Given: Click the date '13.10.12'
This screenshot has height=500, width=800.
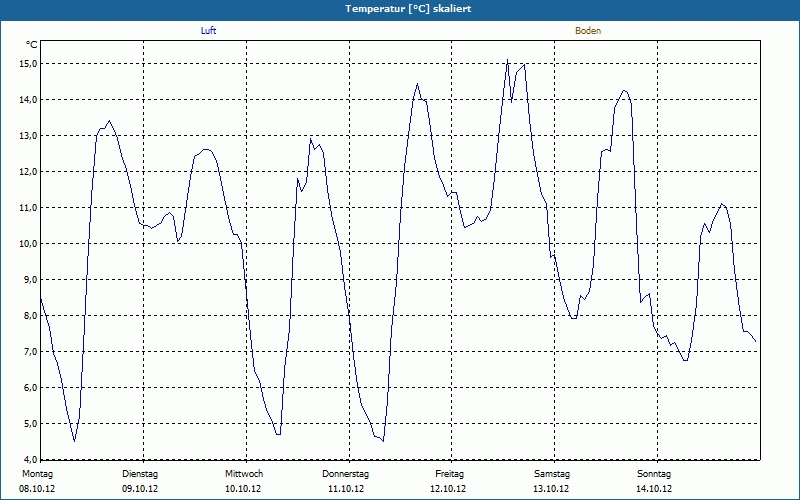Looking at the screenshot, I should [551, 489].
